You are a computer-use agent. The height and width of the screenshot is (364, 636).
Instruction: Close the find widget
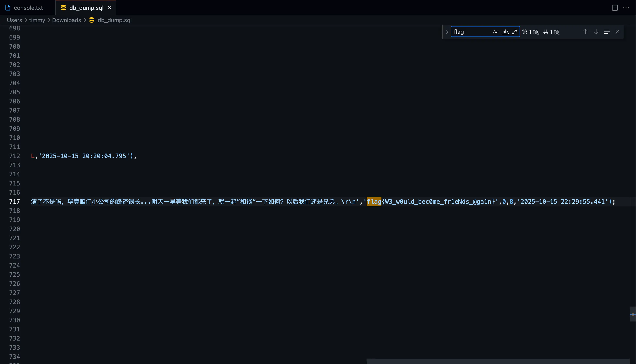click(617, 32)
